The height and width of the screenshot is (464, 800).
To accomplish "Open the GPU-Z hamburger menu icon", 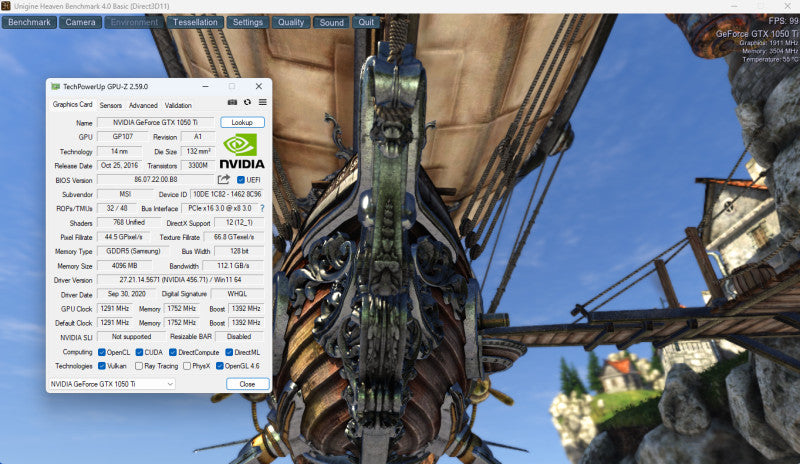I will pos(263,102).
